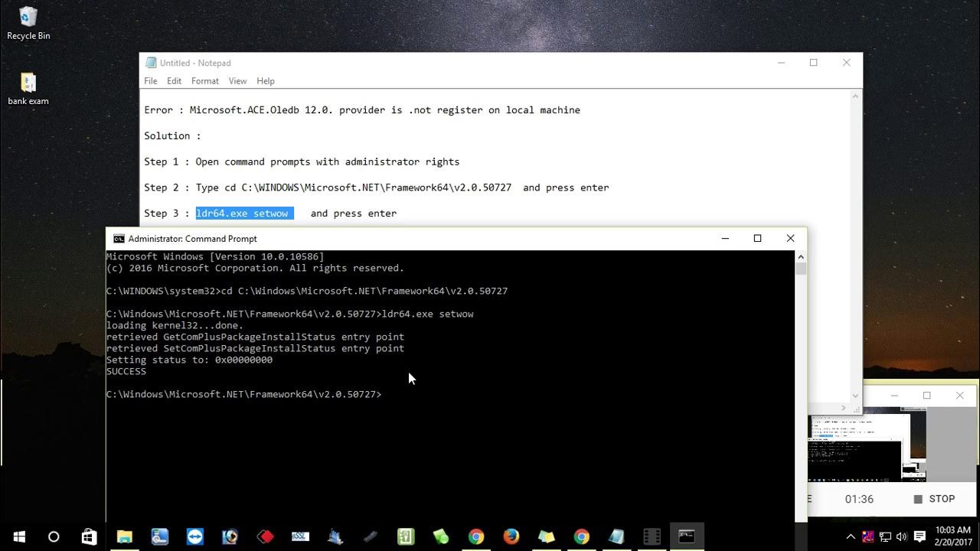The width and height of the screenshot is (980, 551).
Task: Open the red diamond app on taskbar
Action: point(265,536)
